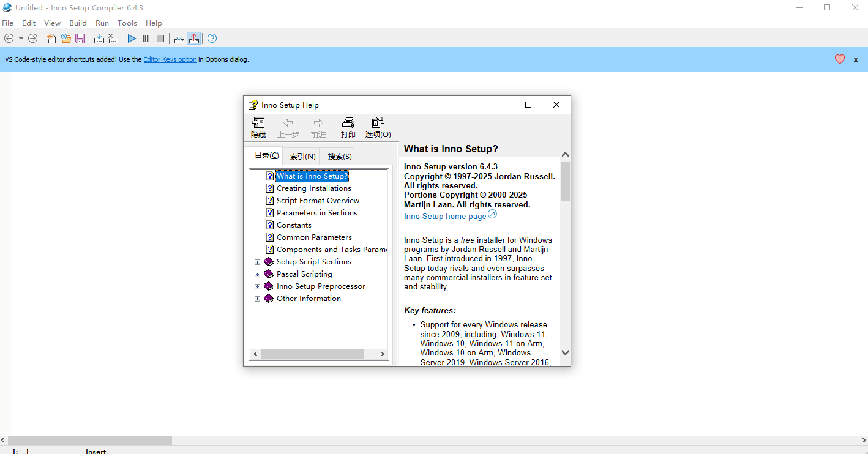Expand 'Other Information' plus sign
Screen dimensions: 868x454
(x=257, y=299)
